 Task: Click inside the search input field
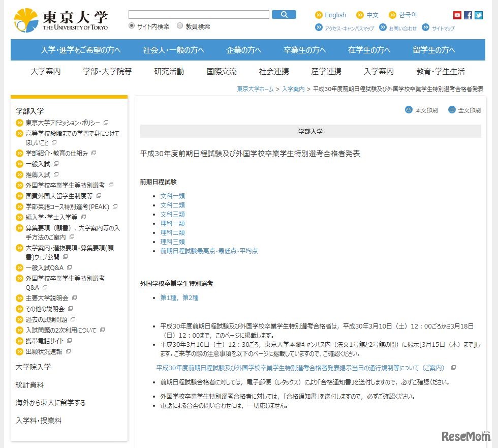(199, 14)
